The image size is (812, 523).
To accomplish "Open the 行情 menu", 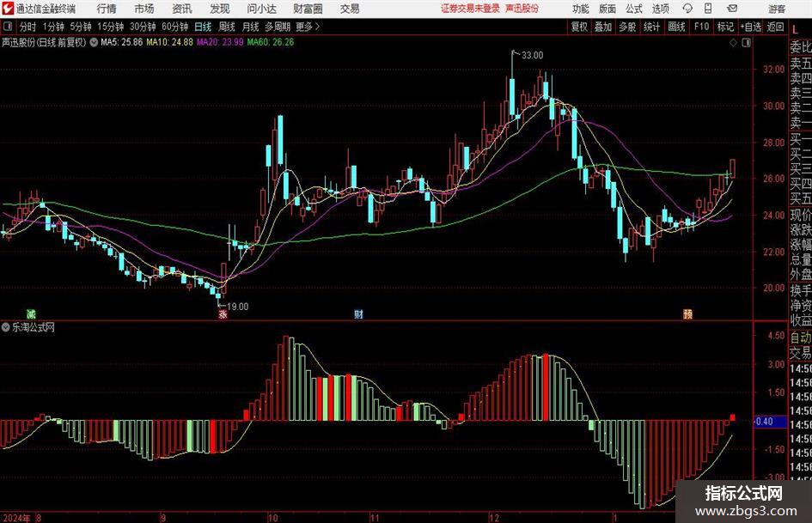I will tap(107, 9).
